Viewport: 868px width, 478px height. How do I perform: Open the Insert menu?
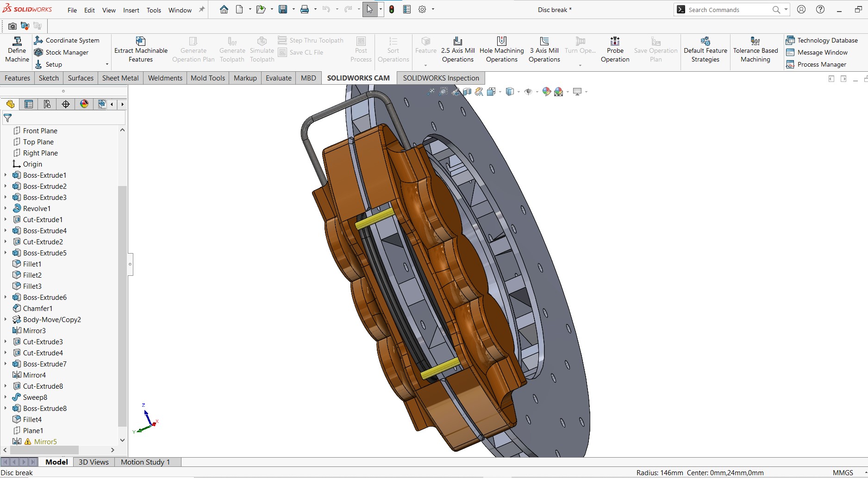(131, 10)
